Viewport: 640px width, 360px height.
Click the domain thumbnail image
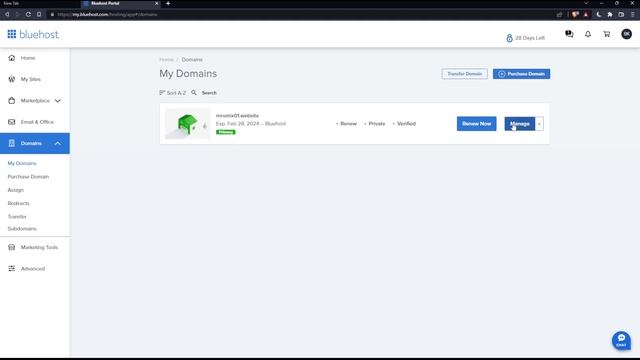188,124
